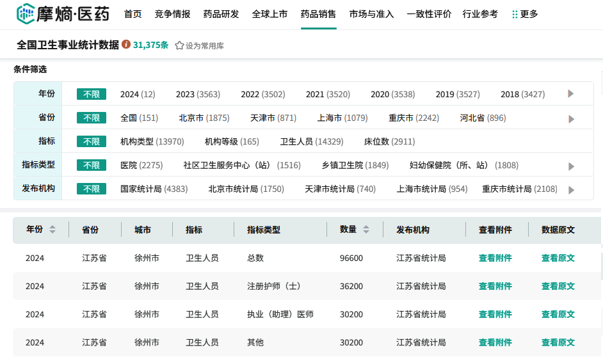
Task: Switch to the 一致性评价 tab
Action: pyautogui.click(x=428, y=14)
